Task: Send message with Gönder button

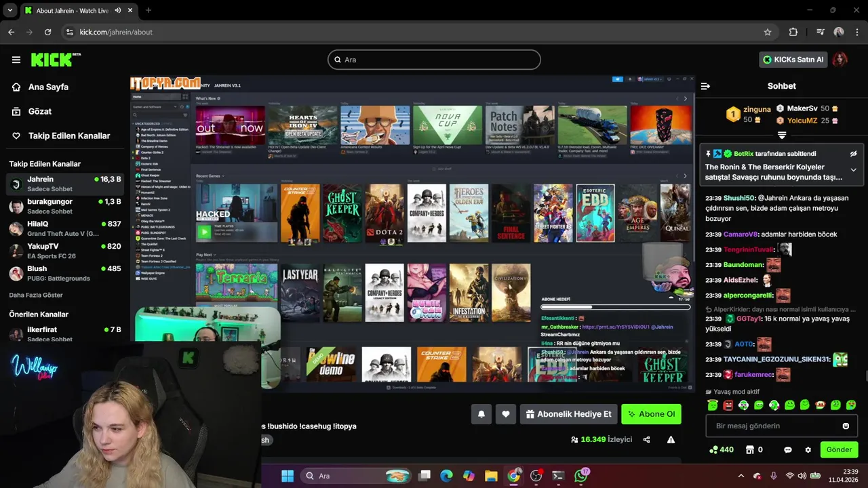Action: [x=839, y=449]
